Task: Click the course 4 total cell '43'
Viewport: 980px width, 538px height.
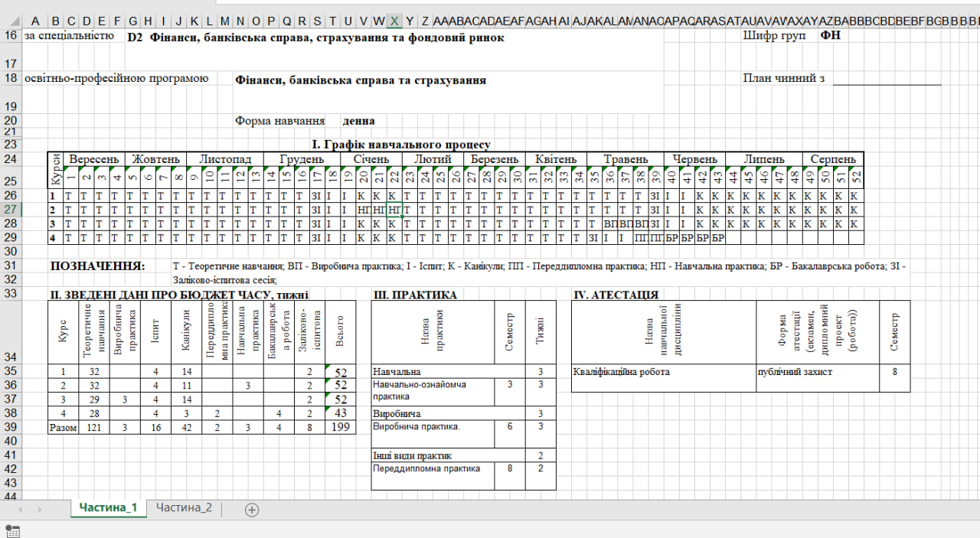Action: click(x=341, y=413)
